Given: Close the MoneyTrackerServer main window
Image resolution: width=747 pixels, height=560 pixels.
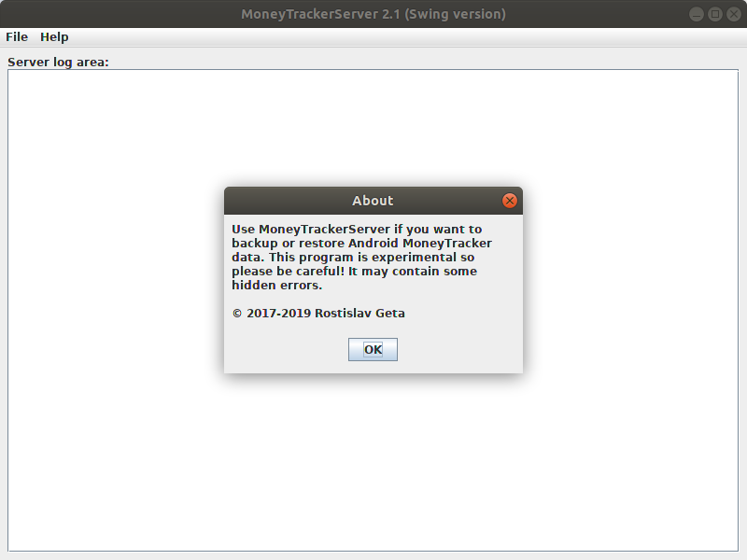Looking at the screenshot, I should [x=734, y=14].
